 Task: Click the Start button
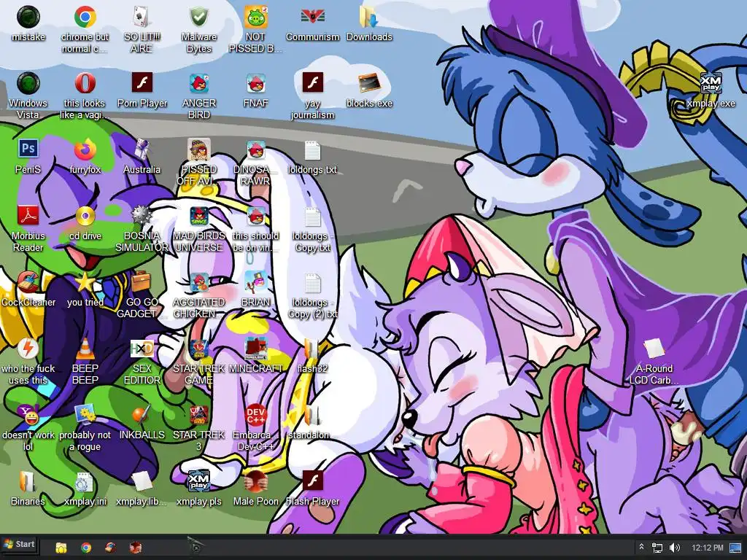(x=20, y=544)
